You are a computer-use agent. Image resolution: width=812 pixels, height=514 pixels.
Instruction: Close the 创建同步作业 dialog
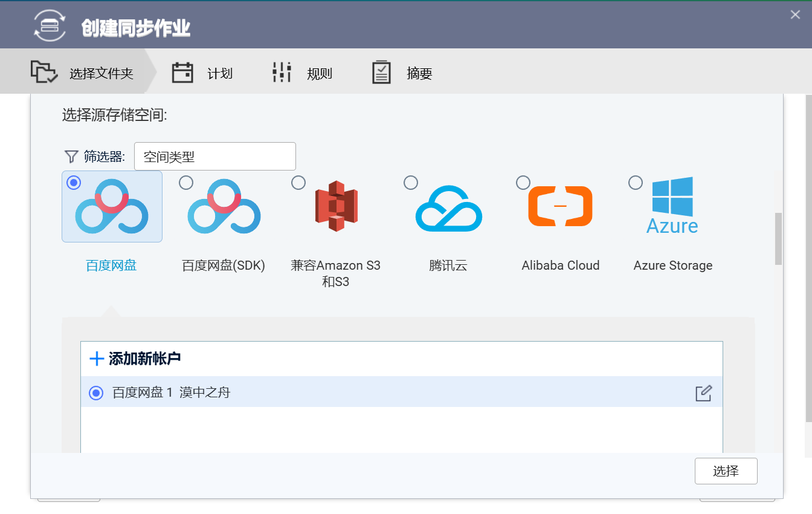tap(795, 15)
